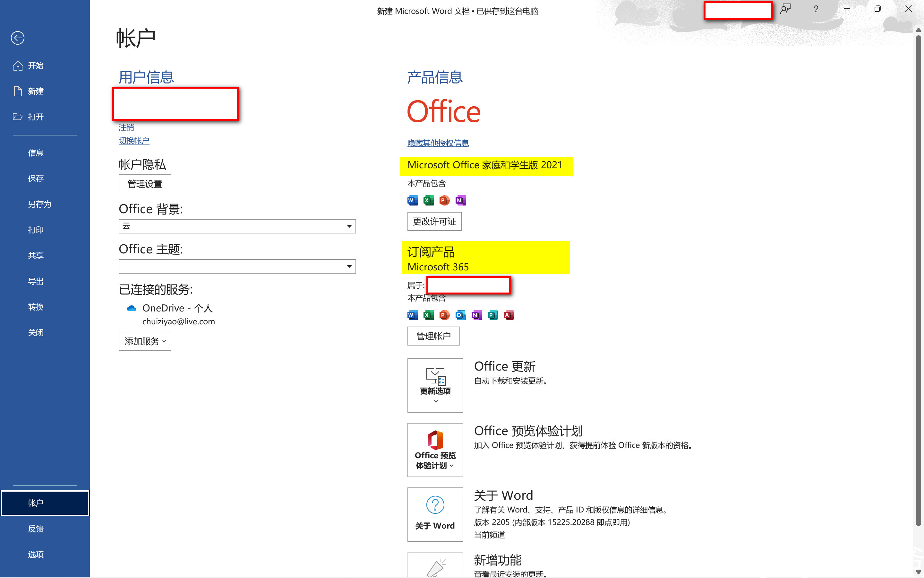Open the 更新选项 update options menu
Screen dimensions: 924x578
435,385
